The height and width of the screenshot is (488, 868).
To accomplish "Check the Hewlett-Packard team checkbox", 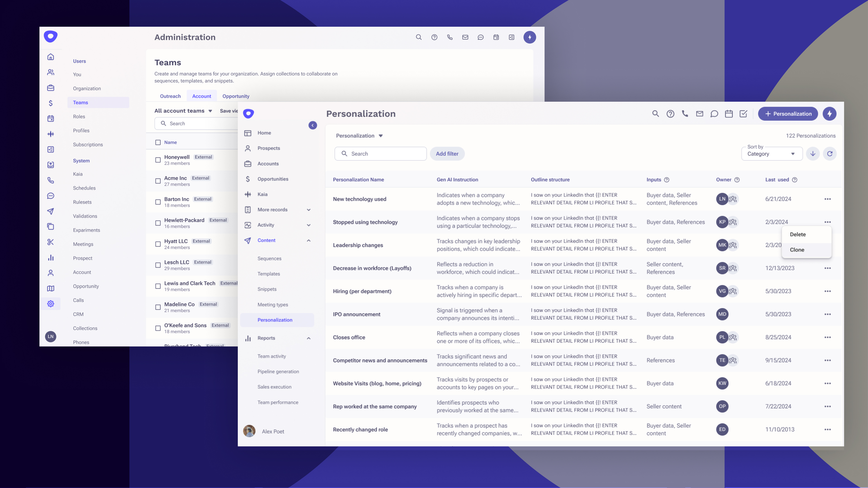I will (x=158, y=223).
